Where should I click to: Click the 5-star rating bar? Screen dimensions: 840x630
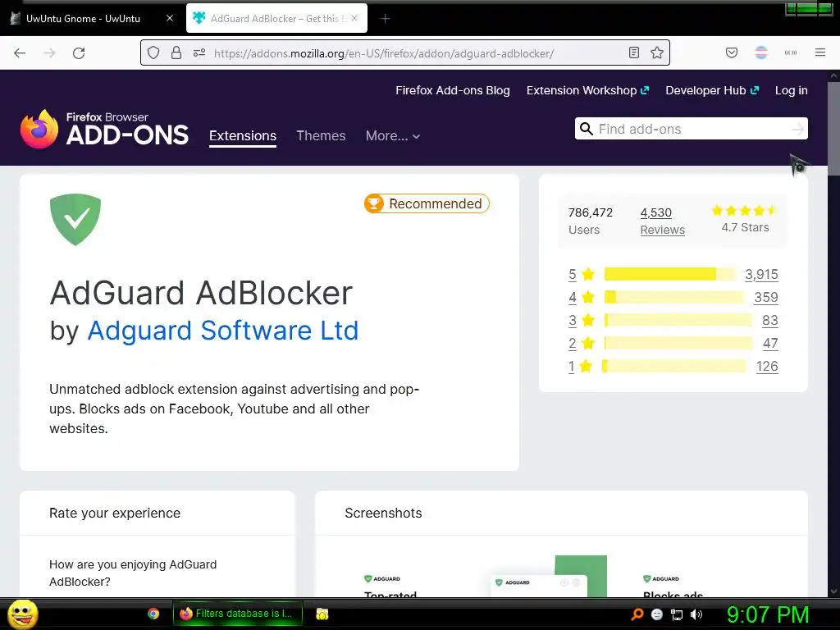(x=670, y=274)
